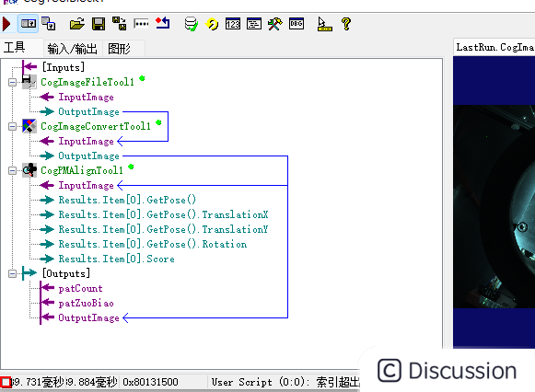Switch to the 输入/输出 tab
This screenshot has width=535, height=392.
(x=73, y=49)
